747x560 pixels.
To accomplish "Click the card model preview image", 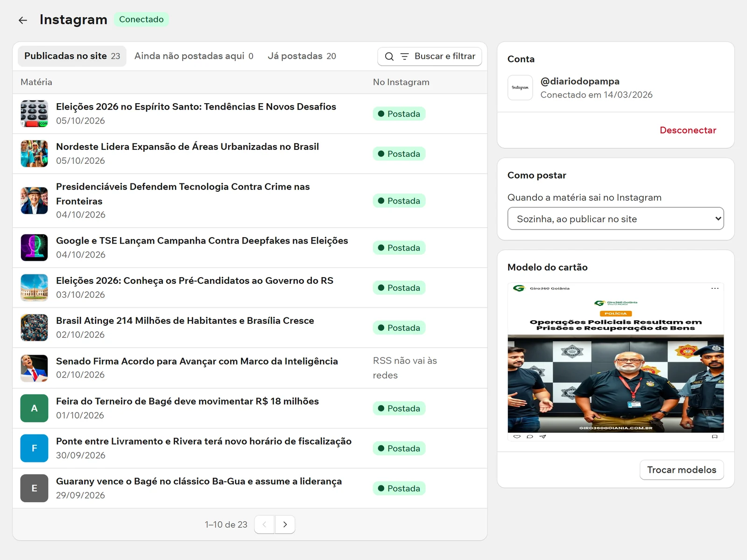I will click(x=615, y=362).
